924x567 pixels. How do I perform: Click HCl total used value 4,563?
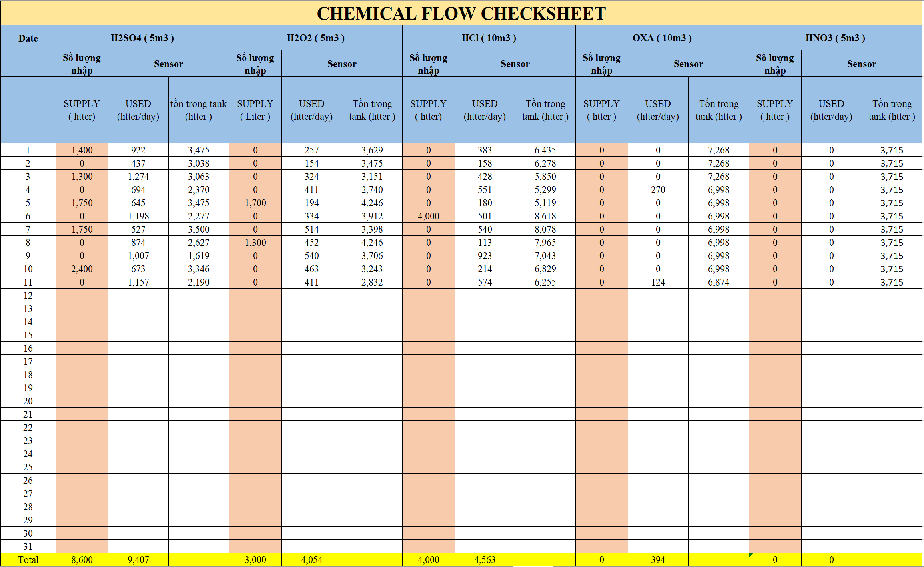coord(485,560)
